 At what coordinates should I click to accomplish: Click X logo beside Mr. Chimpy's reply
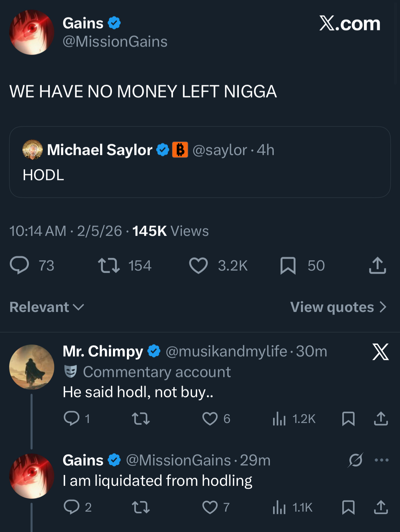[380, 352]
